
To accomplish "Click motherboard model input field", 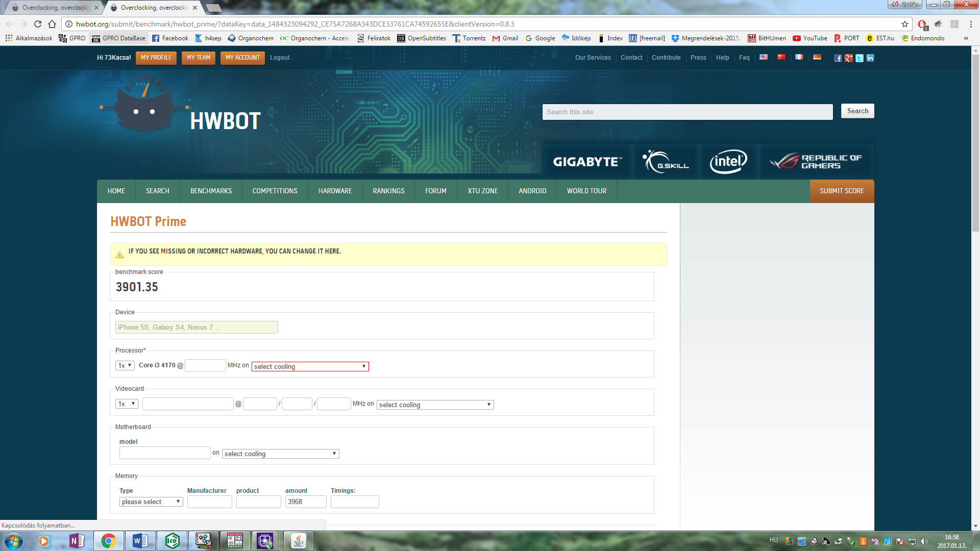I will click(x=165, y=453).
